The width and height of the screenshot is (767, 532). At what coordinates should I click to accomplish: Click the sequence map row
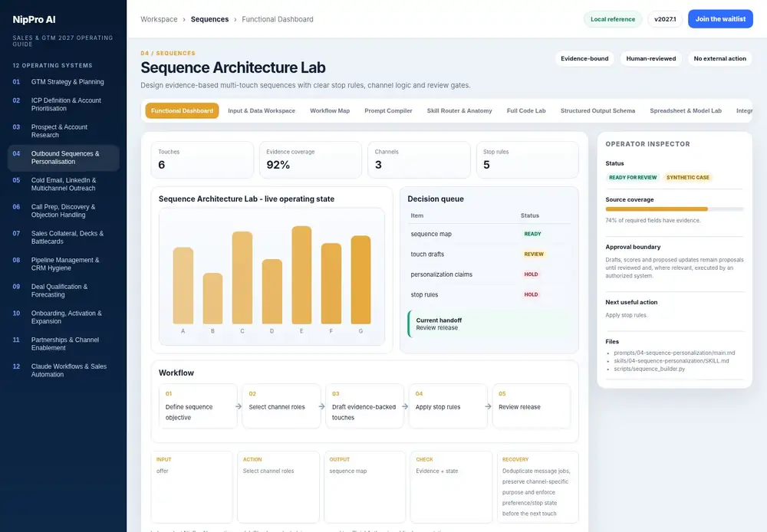(489, 234)
